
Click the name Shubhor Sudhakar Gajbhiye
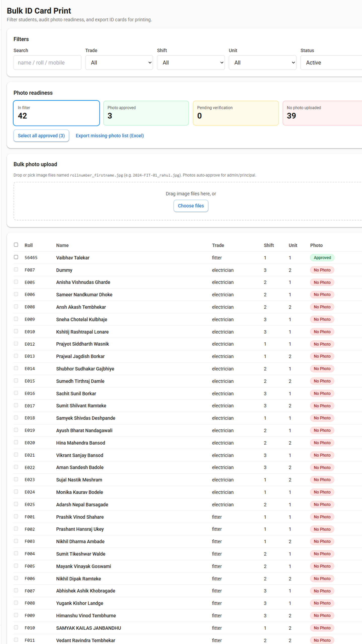tap(85, 369)
